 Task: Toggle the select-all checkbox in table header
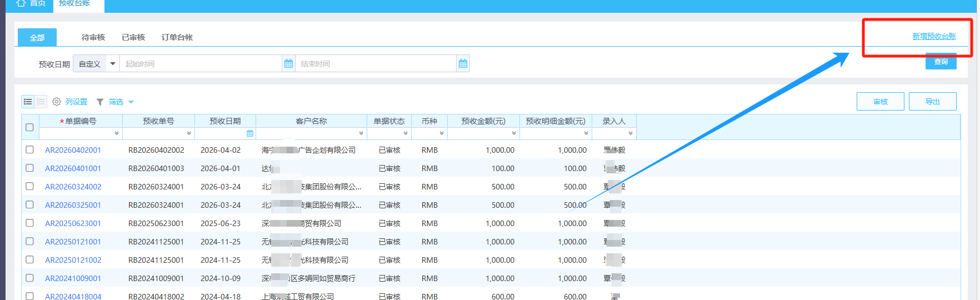[29, 127]
